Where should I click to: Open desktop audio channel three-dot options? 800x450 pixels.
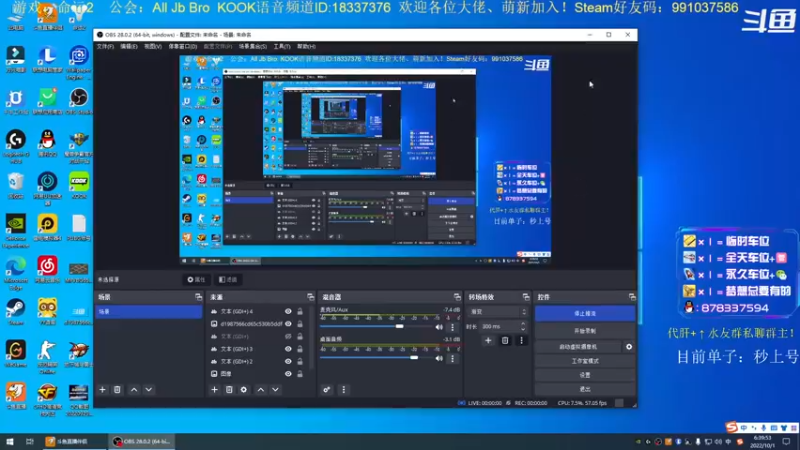pyautogui.click(x=452, y=359)
